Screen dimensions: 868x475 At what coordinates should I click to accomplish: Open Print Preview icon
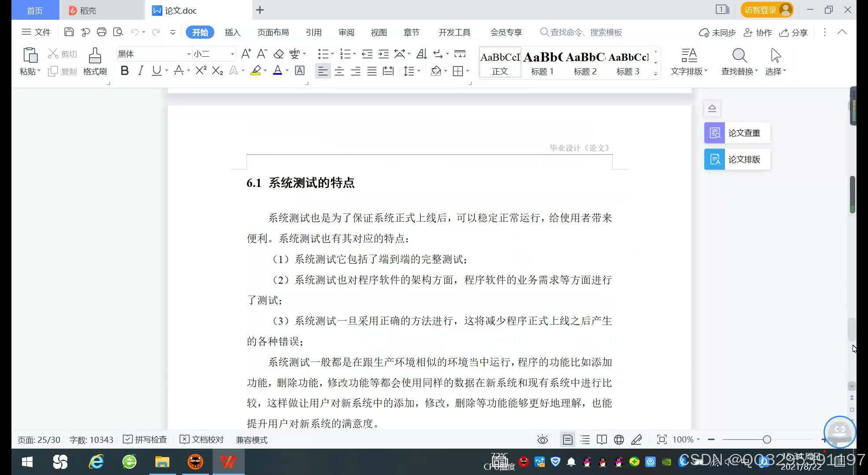point(118,32)
